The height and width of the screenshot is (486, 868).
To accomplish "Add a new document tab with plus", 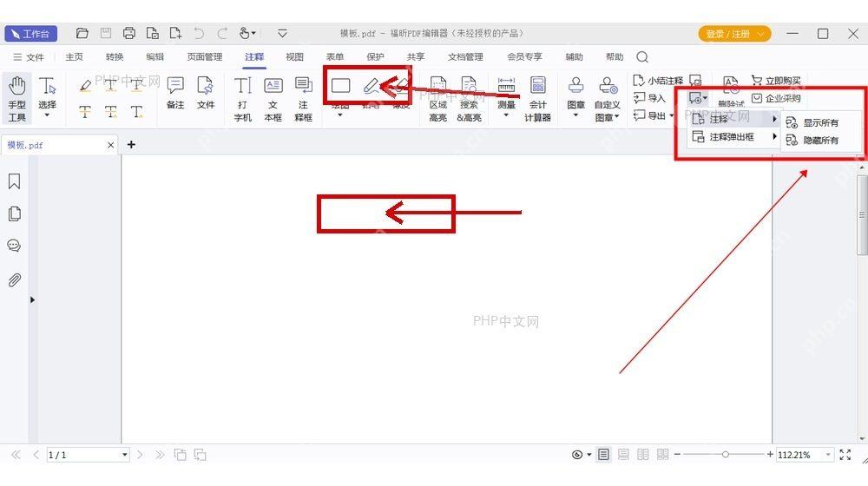I will 131,144.
